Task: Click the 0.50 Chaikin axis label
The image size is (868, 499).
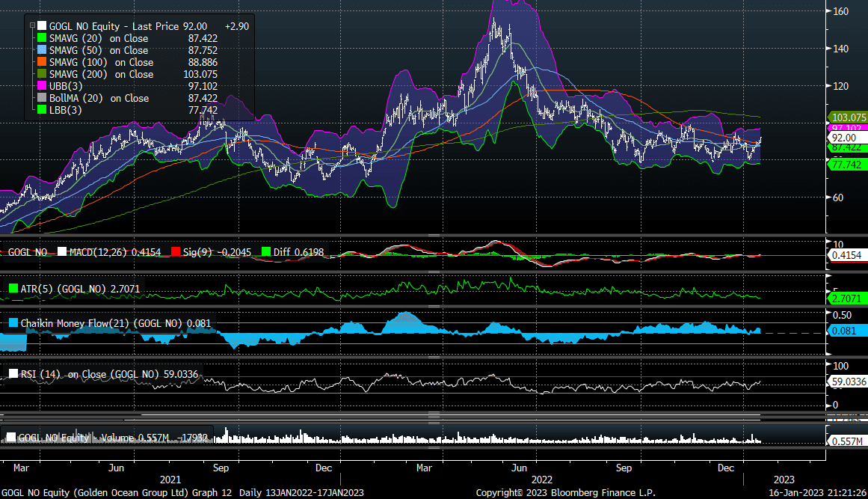Action: tap(842, 314)
